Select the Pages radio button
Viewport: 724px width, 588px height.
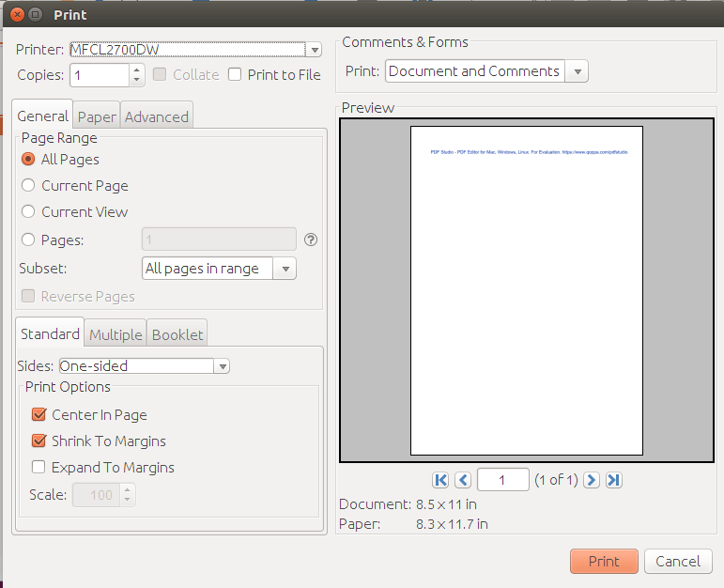(x=28, y=240)
